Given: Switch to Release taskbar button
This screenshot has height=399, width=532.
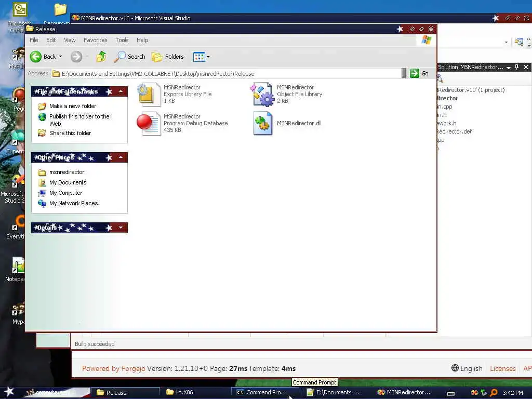Looking at the screenshot, I should (126, 393).
